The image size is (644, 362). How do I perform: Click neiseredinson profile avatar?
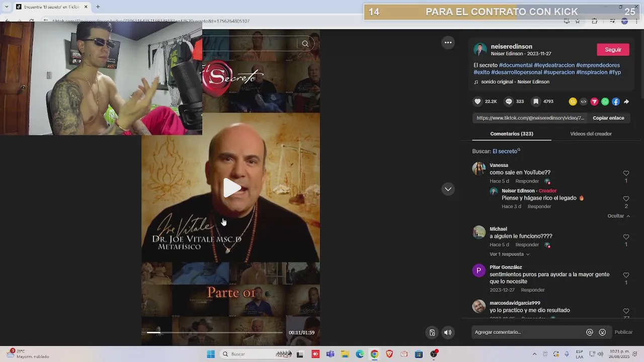(x=480, y=50)
